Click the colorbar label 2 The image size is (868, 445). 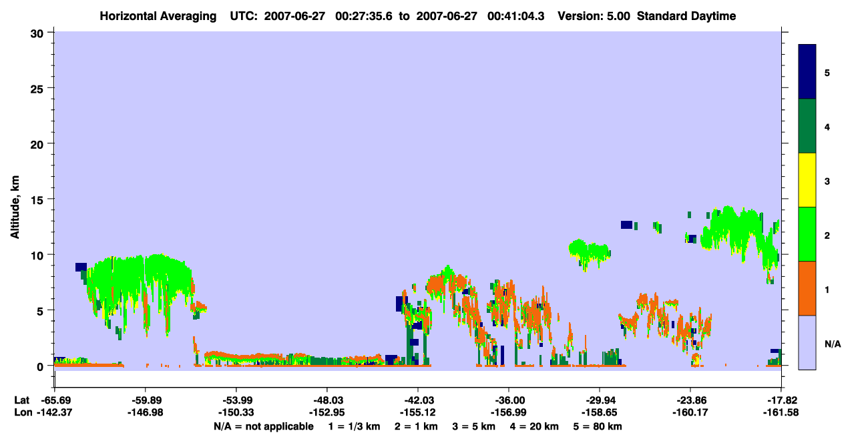[x=827, y=235]
